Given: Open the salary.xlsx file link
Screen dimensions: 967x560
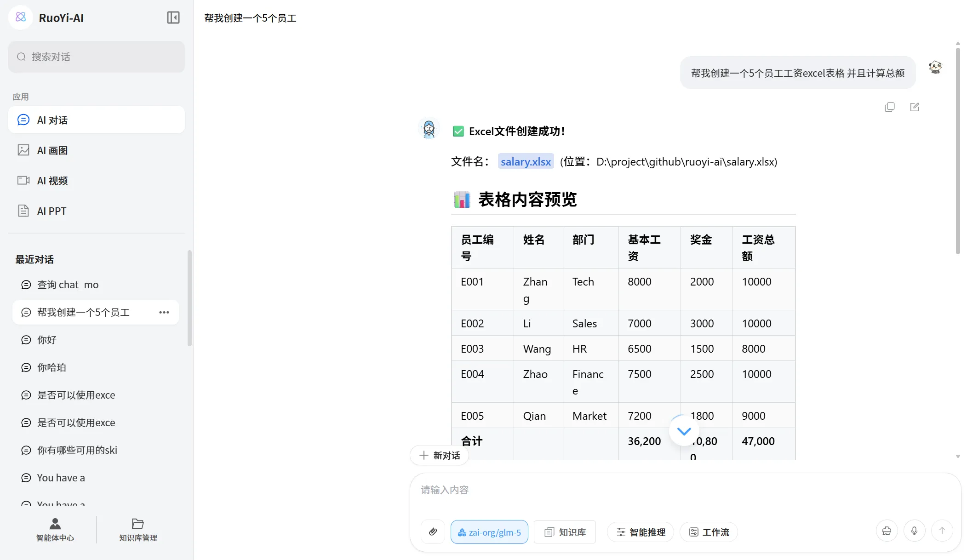Looking at the screenshot, I should pyautogui.click(x=525, y=161).
